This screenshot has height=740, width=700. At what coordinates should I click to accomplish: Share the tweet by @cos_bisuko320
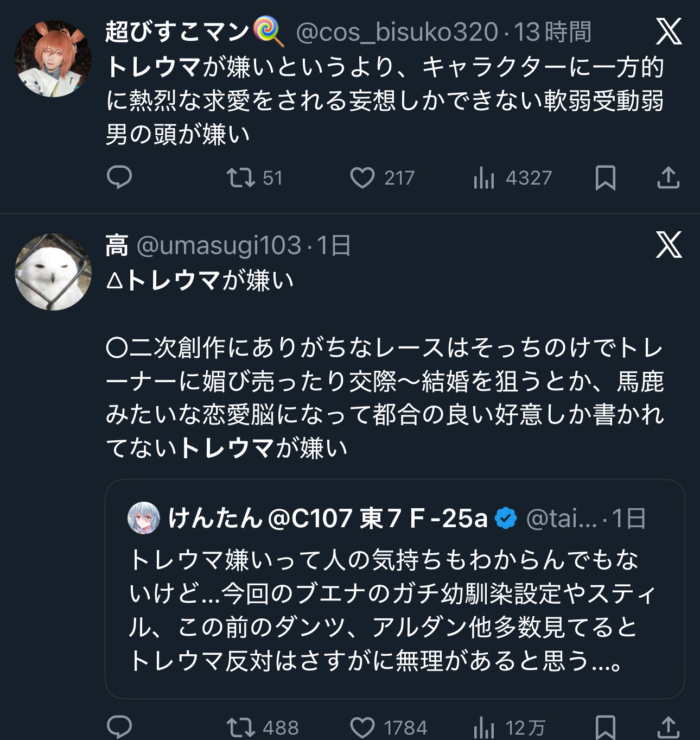668,178
